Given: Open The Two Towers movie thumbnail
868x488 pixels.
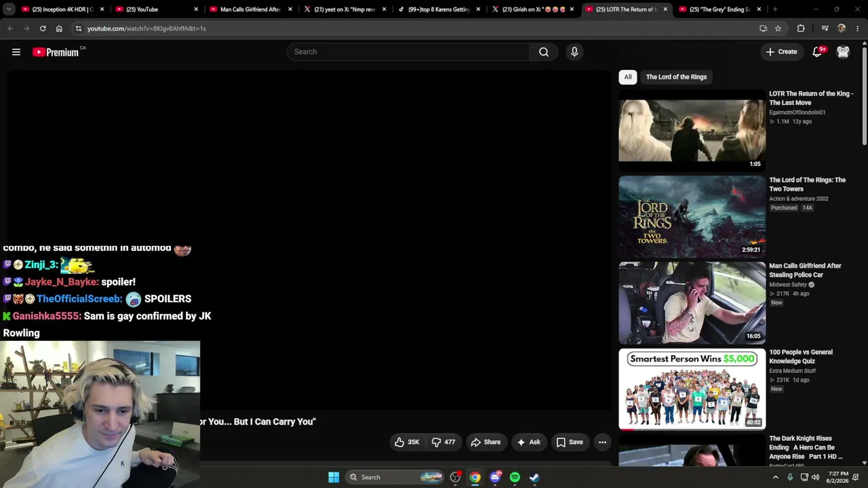Looking at the screenshot, I should [x=692, y=217].
